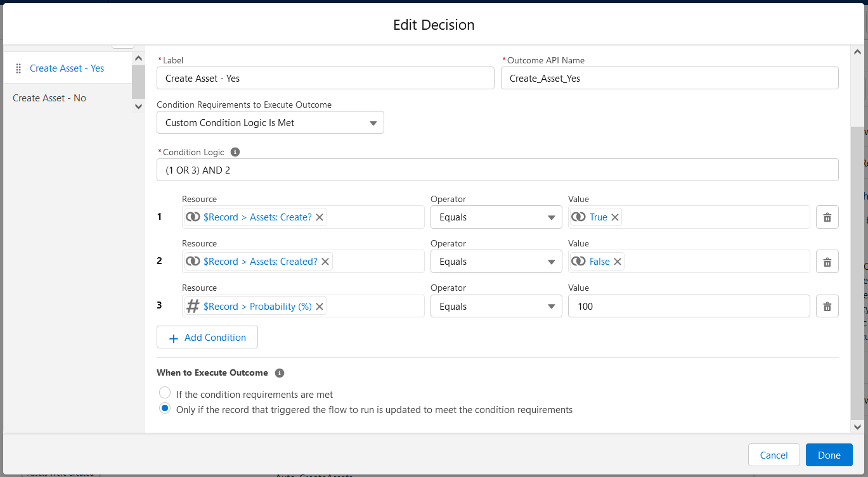Click the Cancel button
This screenshot has width=868, height=477.
[x=774, y=455]
